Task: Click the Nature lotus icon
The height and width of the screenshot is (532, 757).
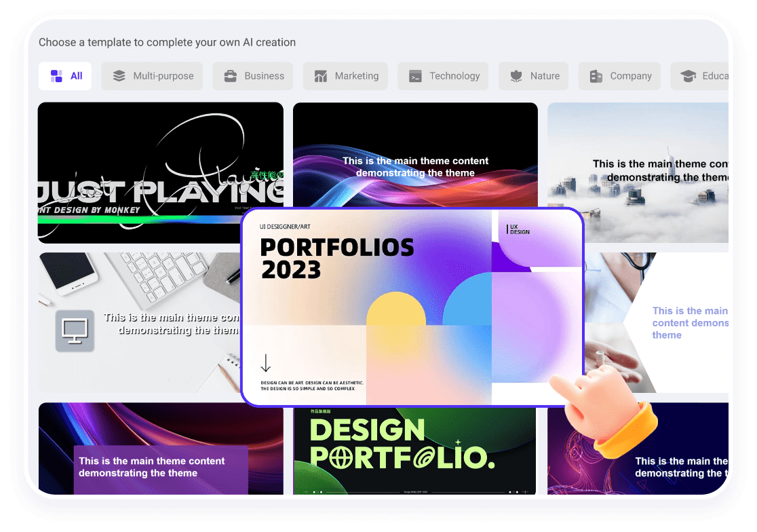Action: (x=517, y=76)
